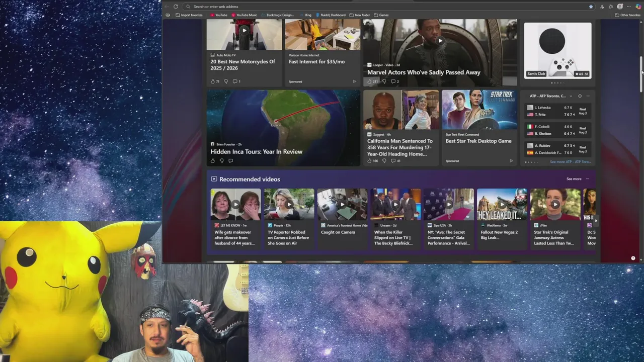Open Import favorites bookmark
This screenshot has height=362, width=644.
tap(189, 15)
